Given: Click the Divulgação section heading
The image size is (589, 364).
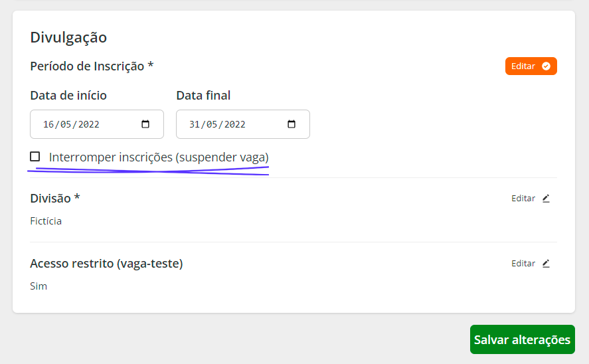Looking at the screenshot, I should tap(68, 38).
